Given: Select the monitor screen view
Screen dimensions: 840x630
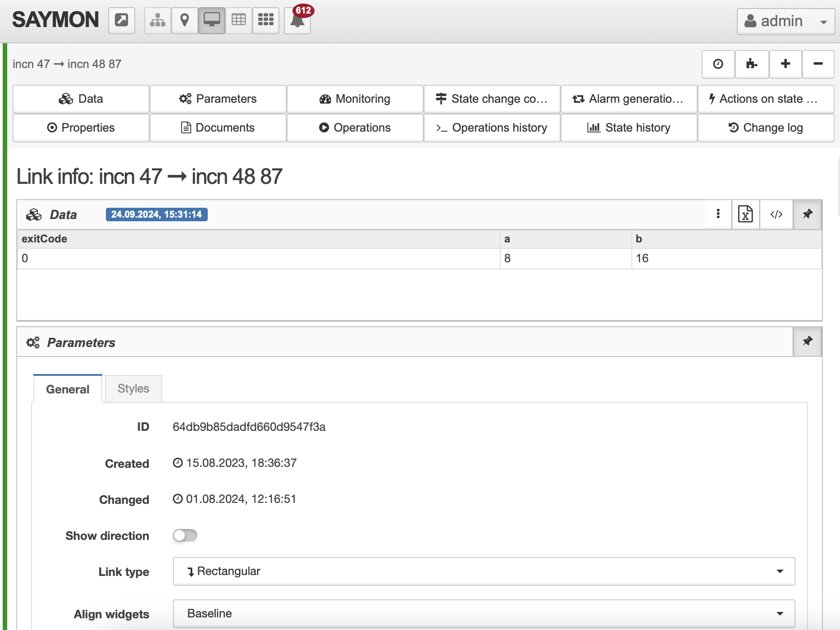Looking at the screenshot, I should coord(212,20).
